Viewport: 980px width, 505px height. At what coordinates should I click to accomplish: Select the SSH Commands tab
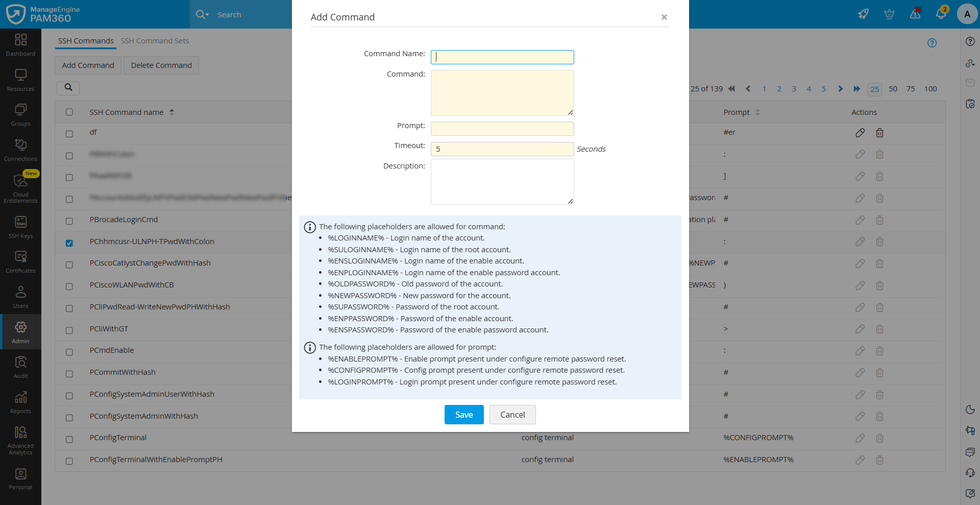[x=86, y=41]
